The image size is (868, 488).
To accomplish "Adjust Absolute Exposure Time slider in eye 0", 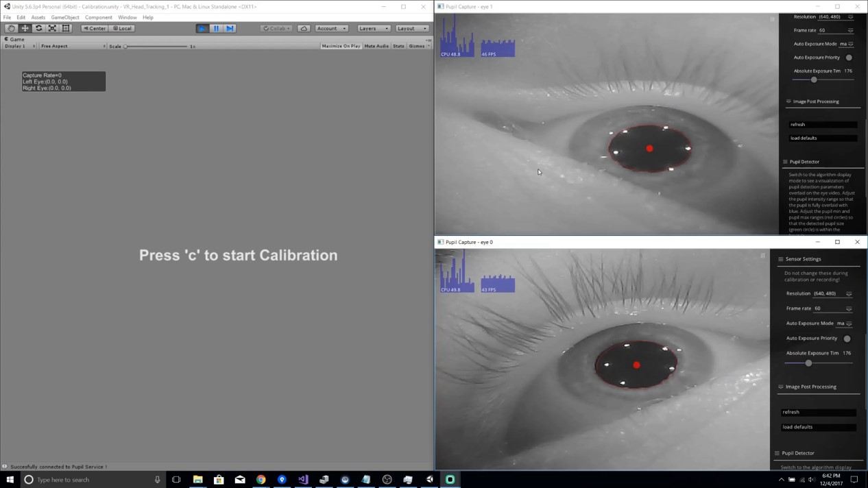I will coord(809,363).
